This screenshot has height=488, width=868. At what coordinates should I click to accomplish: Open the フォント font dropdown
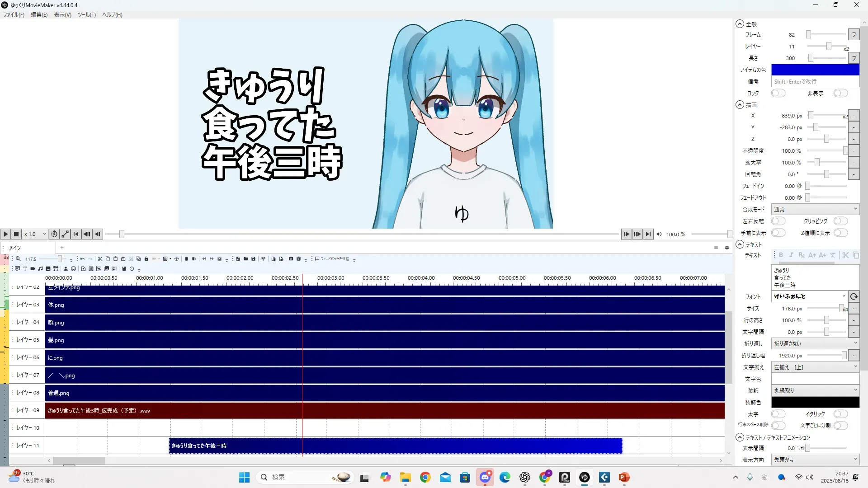[809, 297]
